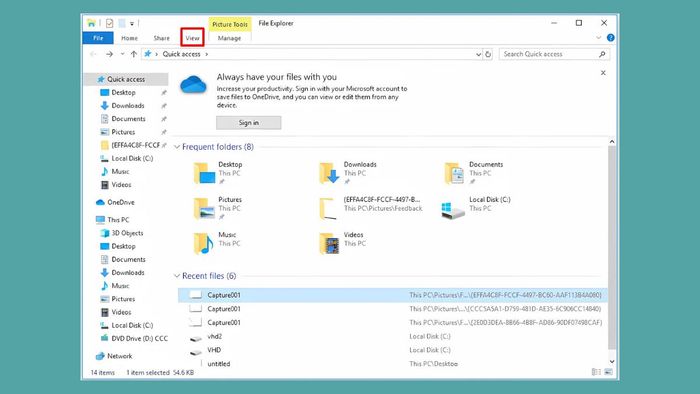Open the View ribbon tab
The height and width of the screenshot is (394, 700).
pos(192,38)
